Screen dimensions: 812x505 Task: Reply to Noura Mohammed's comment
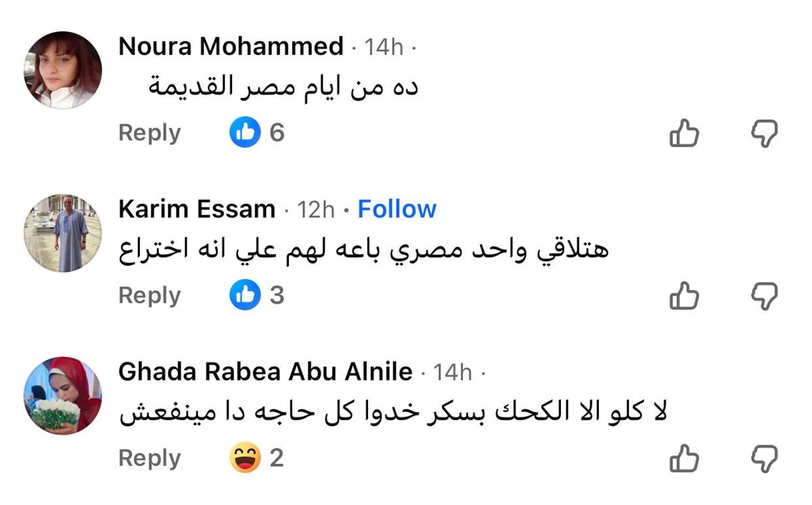click(x=150, y=133)
